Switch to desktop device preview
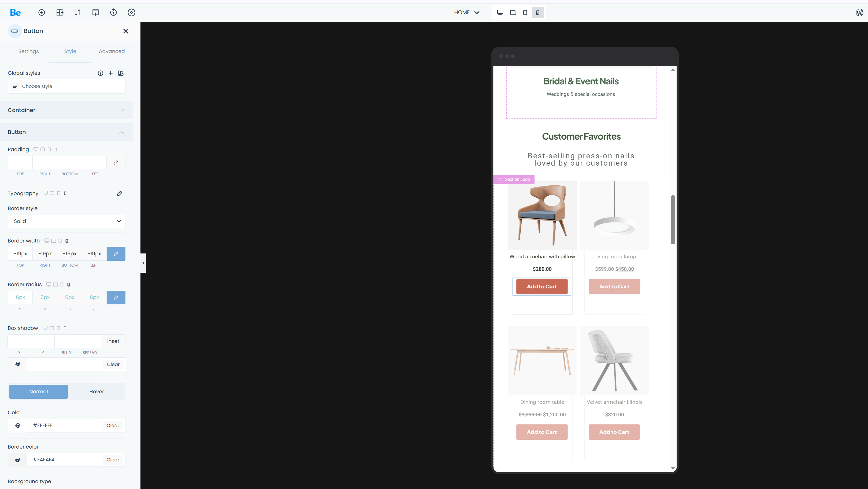Viewport: 868px width, 489px height. point(500,13)
